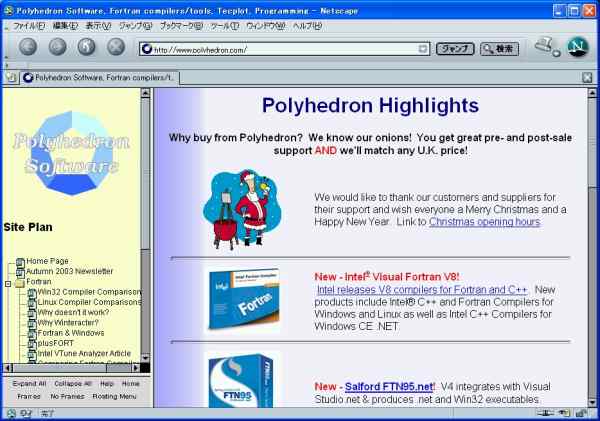Collapse the Fortran folder in site tree
The height and width of the screenshot is (421, 600).
pos(8,282)
